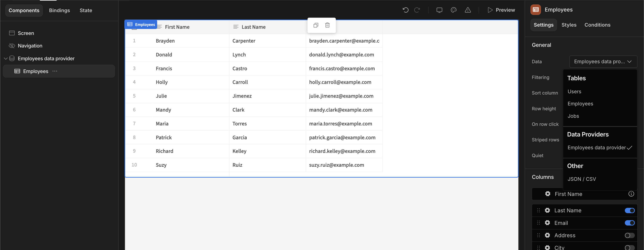The image size is (644, 250).
Task: Click the Employees component title in settings panel
Action: [x=559, y=10]
